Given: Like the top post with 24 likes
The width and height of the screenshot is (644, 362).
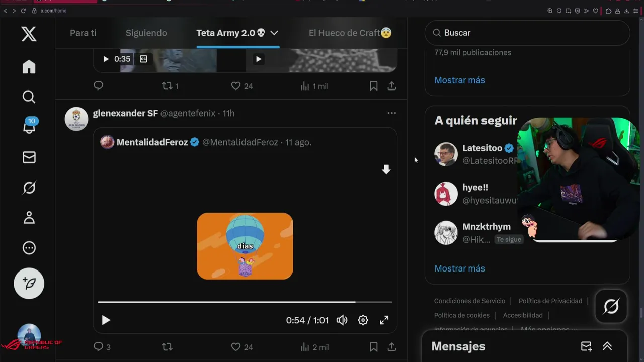Looking at the screenshot, I should pyautogui.click(x=242, y=86).
